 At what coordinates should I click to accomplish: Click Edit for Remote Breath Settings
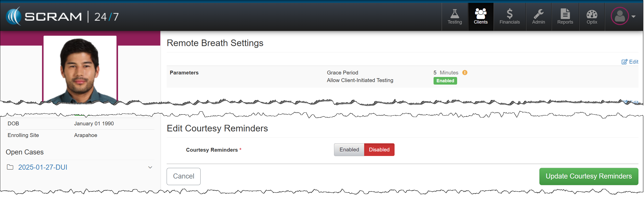point(630,62)
